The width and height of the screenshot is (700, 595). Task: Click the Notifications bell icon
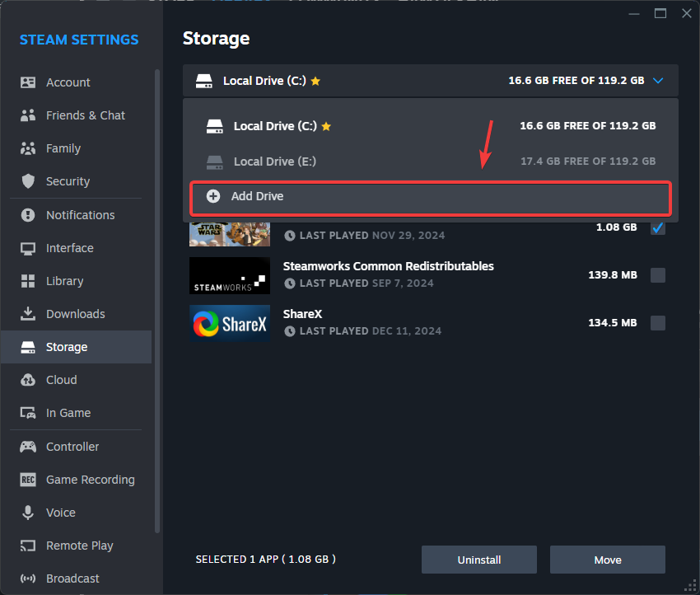(x=27, y=215)
